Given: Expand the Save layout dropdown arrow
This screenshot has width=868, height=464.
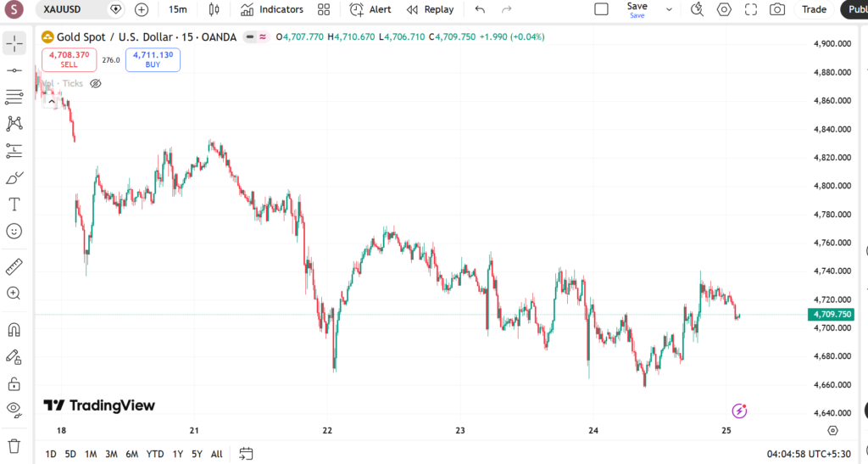Looking at the screenshot, I should (x=669, y=9).
